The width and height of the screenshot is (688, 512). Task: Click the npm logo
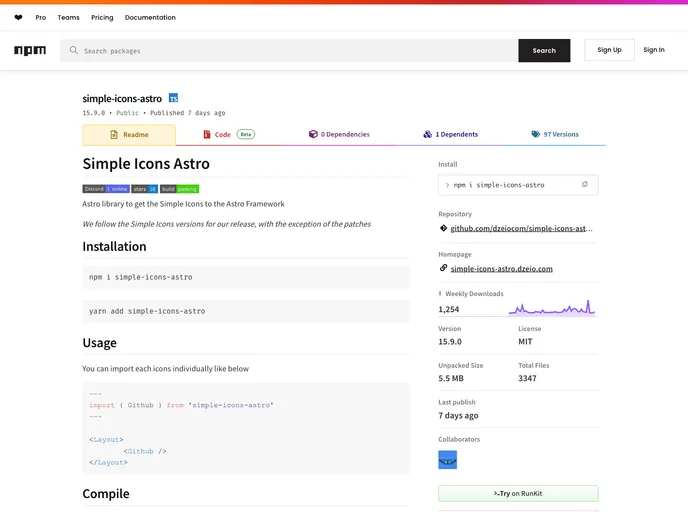(30, 50)
